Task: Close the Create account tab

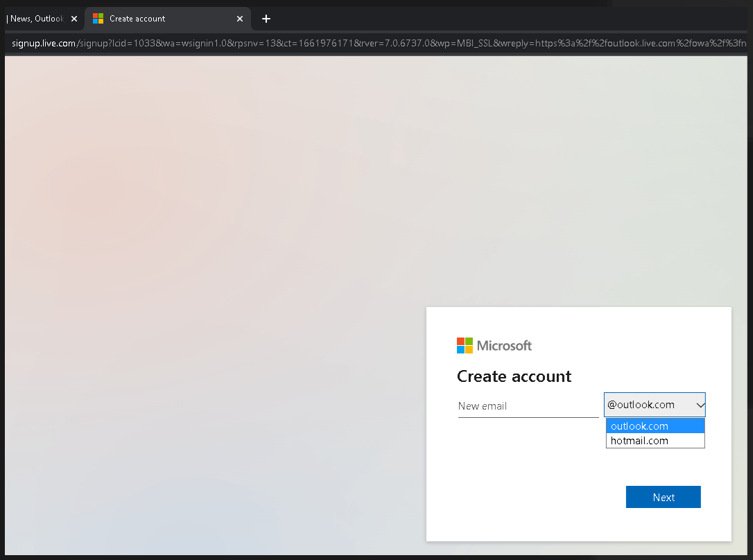Action: coord(240,19)
